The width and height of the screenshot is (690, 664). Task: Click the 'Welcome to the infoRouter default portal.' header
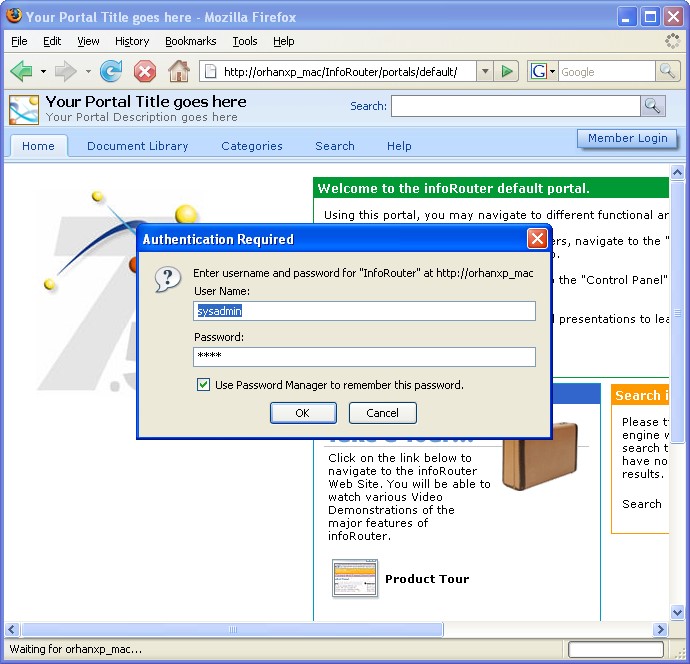pos(453,188)
